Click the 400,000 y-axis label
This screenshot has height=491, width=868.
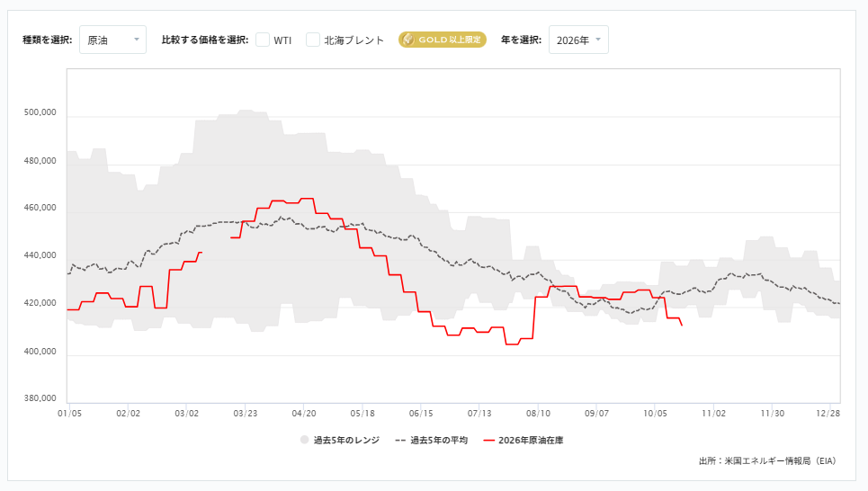40,352
